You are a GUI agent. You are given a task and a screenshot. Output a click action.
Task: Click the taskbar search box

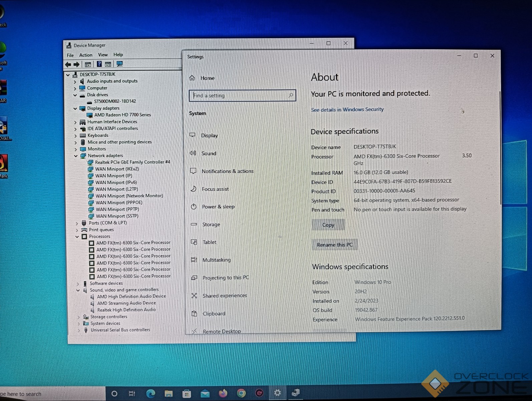[x=53, y=394]
